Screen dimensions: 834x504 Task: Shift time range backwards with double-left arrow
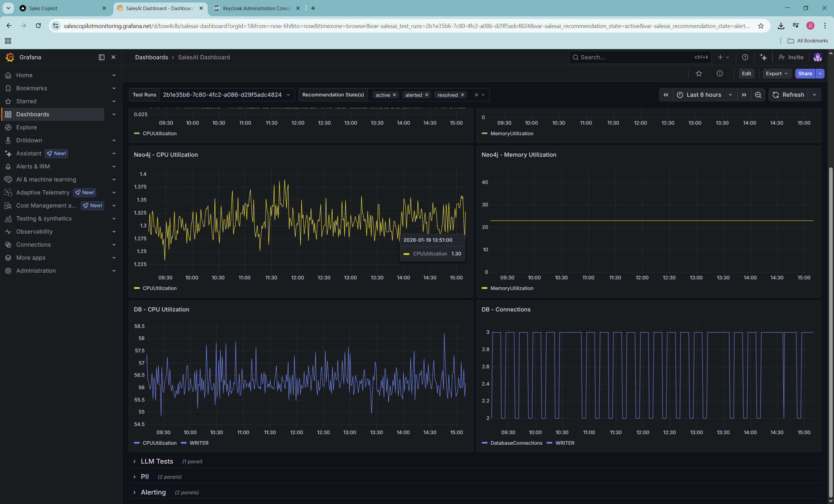coord(666,95)
